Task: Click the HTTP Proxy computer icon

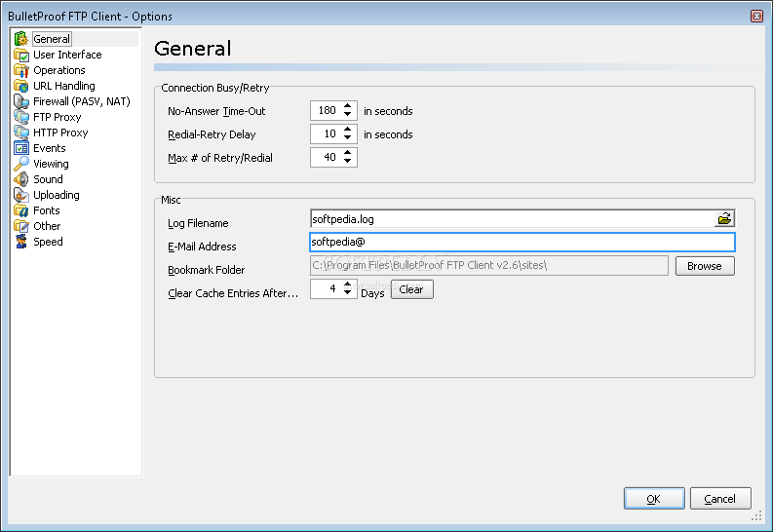Action: pyautogui.click(x=21, y=133)
